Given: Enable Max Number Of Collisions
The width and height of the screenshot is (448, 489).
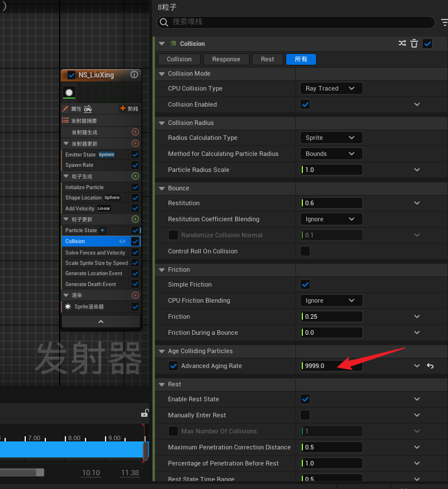Looking at the screenshot, I should coord(173,431).
